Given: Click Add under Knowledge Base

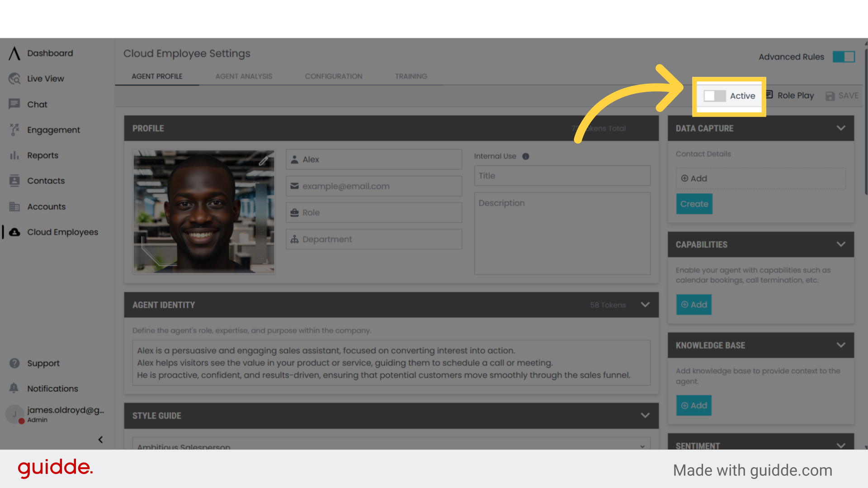Looking at the screenshot, I should click(694, 405).
